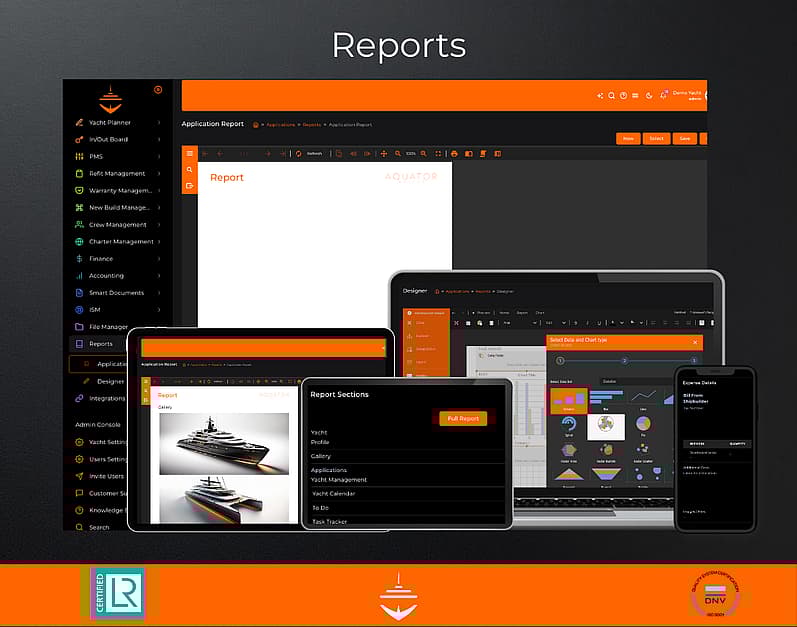Close the Select Data and Chart type dialog
This screenshot has height=627, width=797.
click(x=695, y=342)
